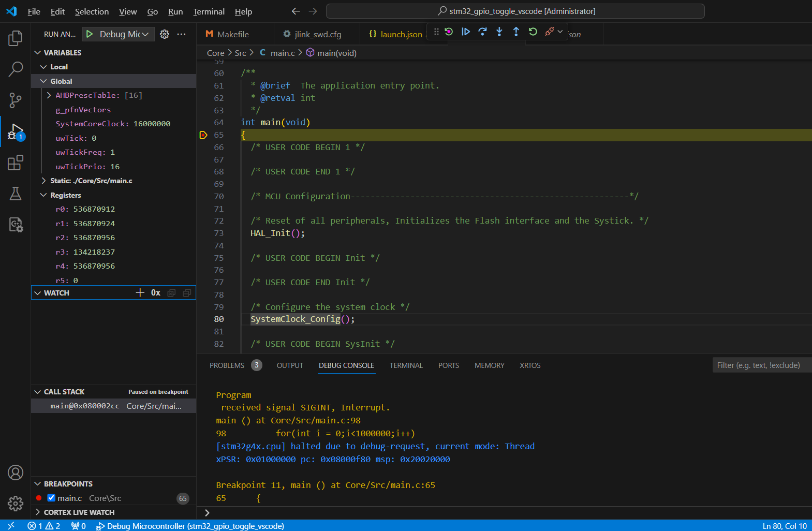Expand the Cortex Live Watch section
The image size is (812, 531).
[37, 512]
